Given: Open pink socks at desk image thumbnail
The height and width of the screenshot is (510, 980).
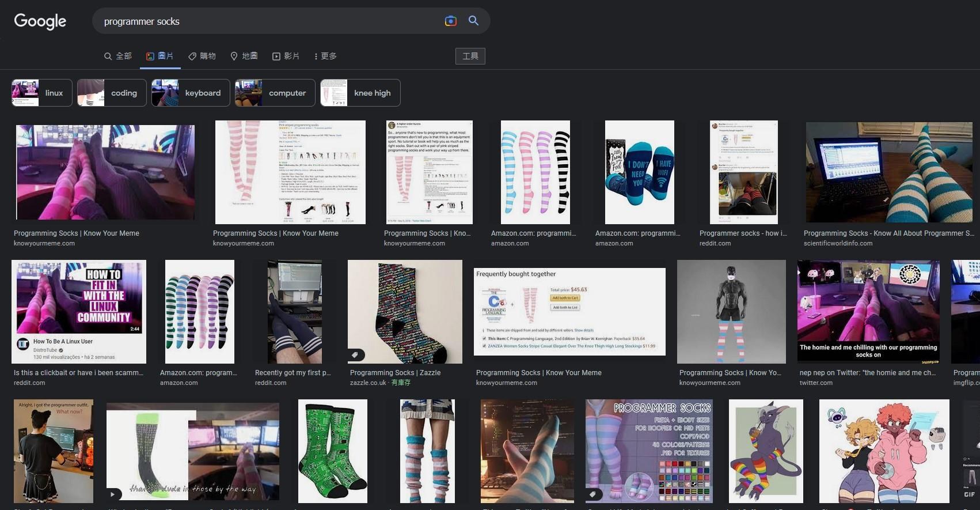Looking at the screenshot, I should click(x=105, y=172).
